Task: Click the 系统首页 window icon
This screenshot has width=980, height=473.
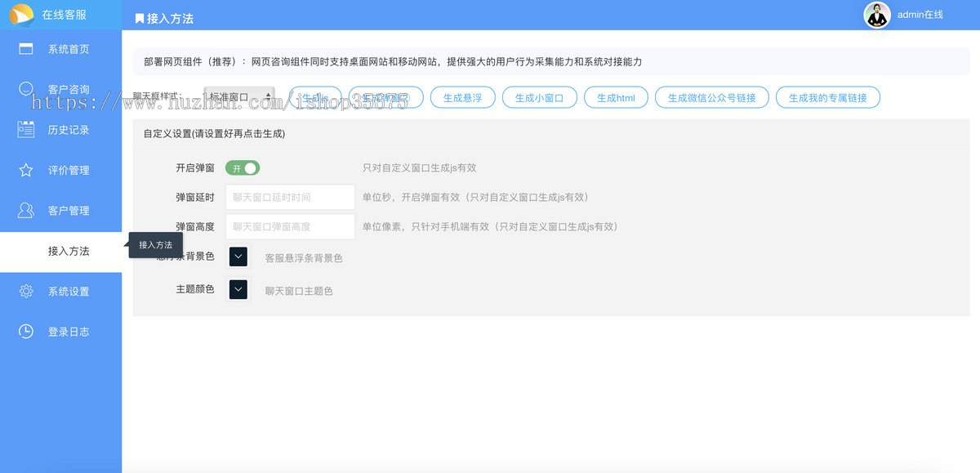Action: (x=26, y=49)
